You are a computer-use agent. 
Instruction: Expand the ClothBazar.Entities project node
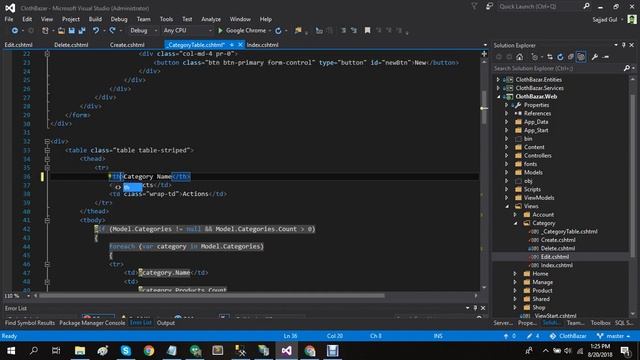coord(498,80)
